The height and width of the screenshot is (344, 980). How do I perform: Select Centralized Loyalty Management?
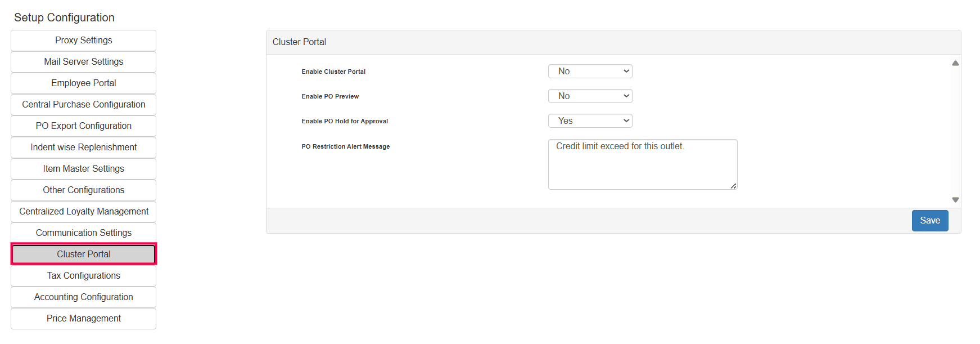[x=84, y=212]
